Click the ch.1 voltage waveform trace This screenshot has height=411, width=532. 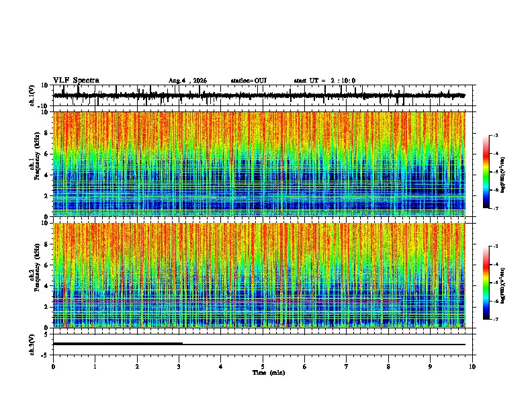pyautogui.click(x=259, y=95)
